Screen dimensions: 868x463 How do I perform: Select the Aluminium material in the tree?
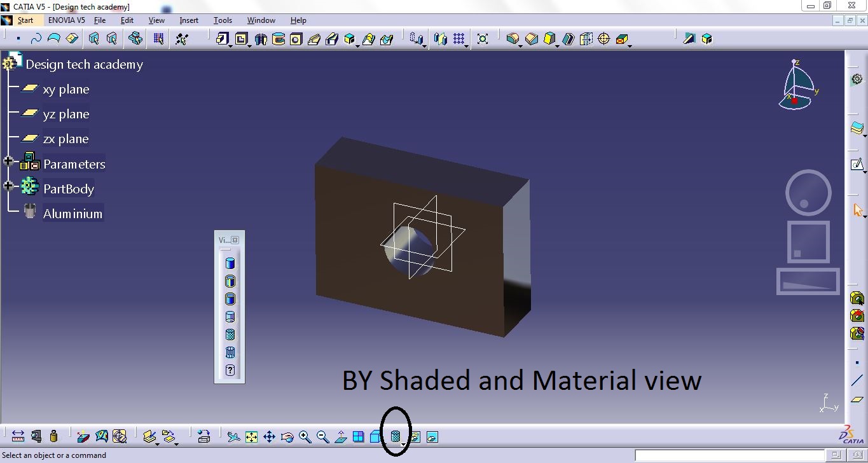coord(72,213)
